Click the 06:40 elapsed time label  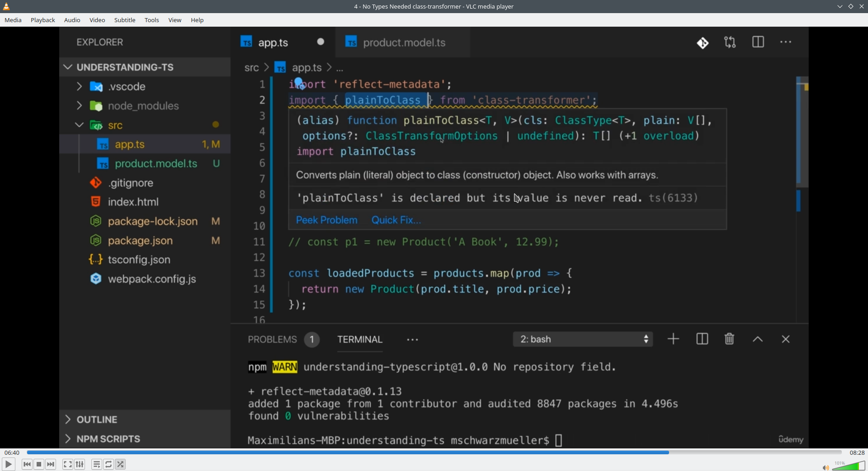point(12,453)
